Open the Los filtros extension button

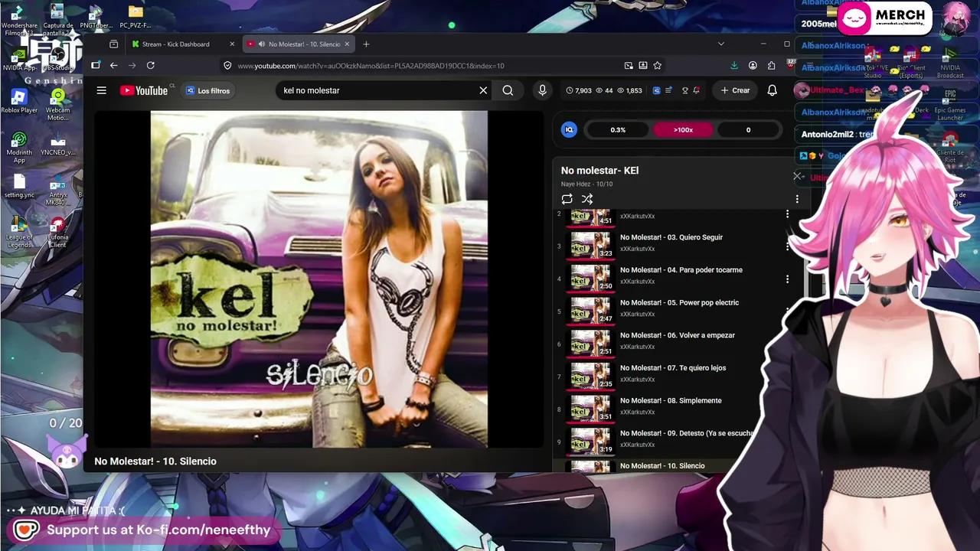[x=207, y=90]
